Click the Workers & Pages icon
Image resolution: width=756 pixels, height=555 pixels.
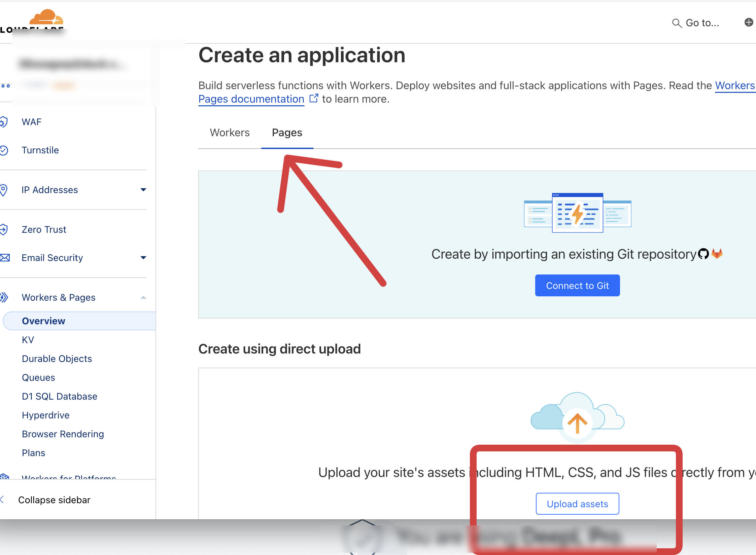(4, 297)
